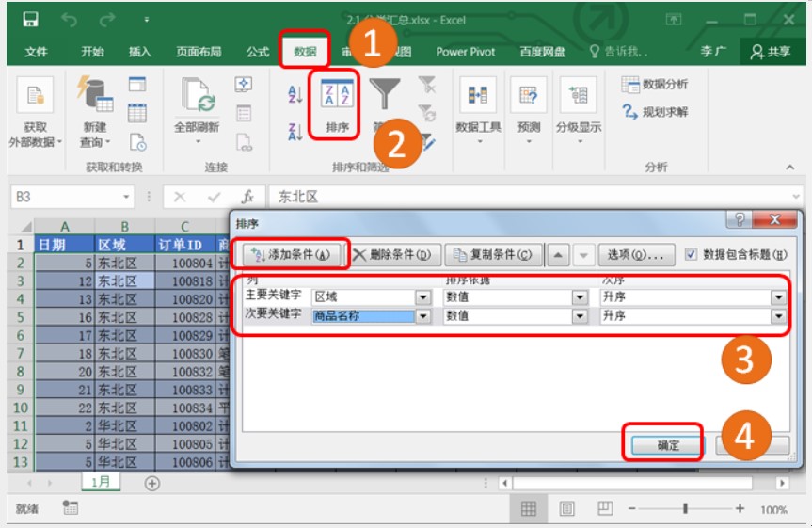Redo the last action
Image resolution: width=812 pixels, height=528 pixels.
click(106, 20)
